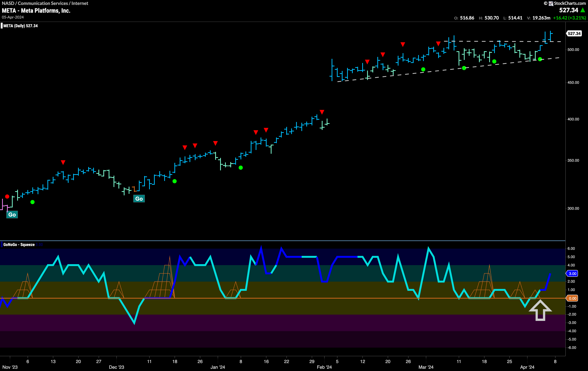This screenshot has width=588, height=371.
Task: Select the green circle marker near March 12
Action: click(x=464, y=68)
